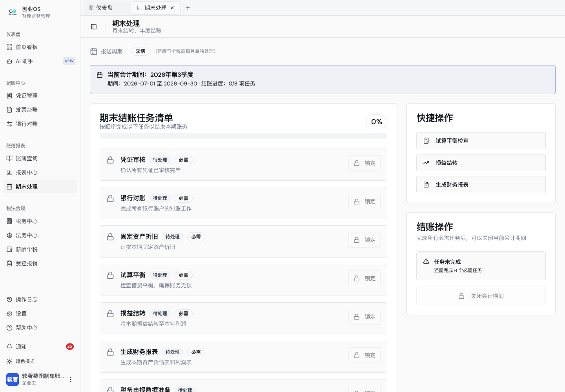Click 税务申报数据准备 task title

coord(146,390)
